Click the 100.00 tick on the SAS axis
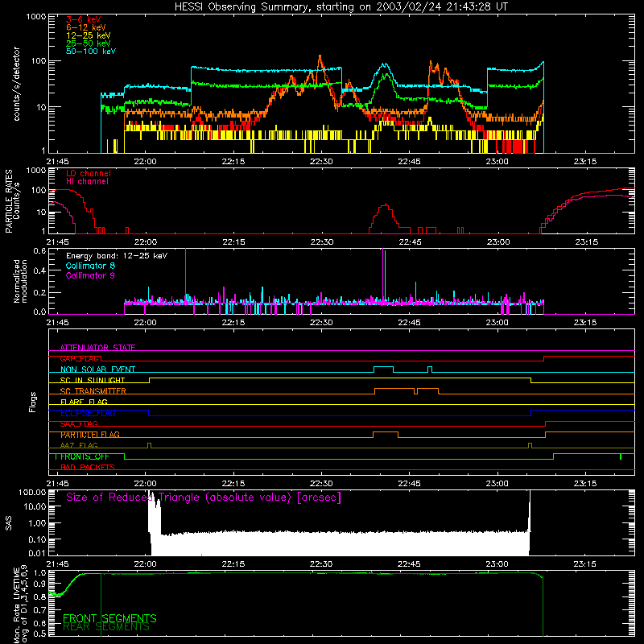The width and height of the screenshot is (644, 644). click(x=32, y=493)
